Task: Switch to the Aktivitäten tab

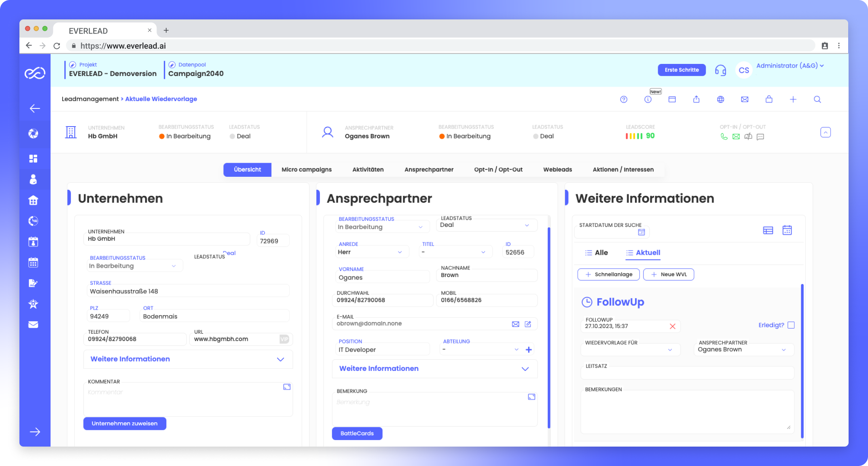Action: (x=368, y=169)
